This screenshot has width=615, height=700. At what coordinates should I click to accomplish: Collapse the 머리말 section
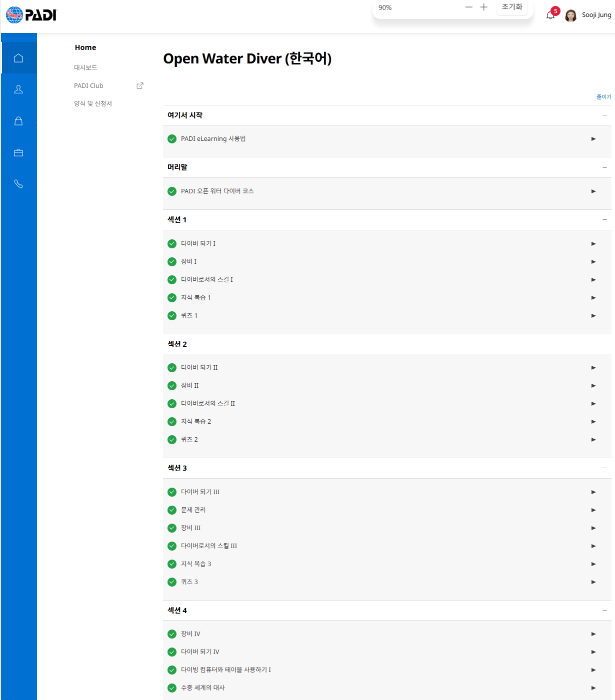604,167
